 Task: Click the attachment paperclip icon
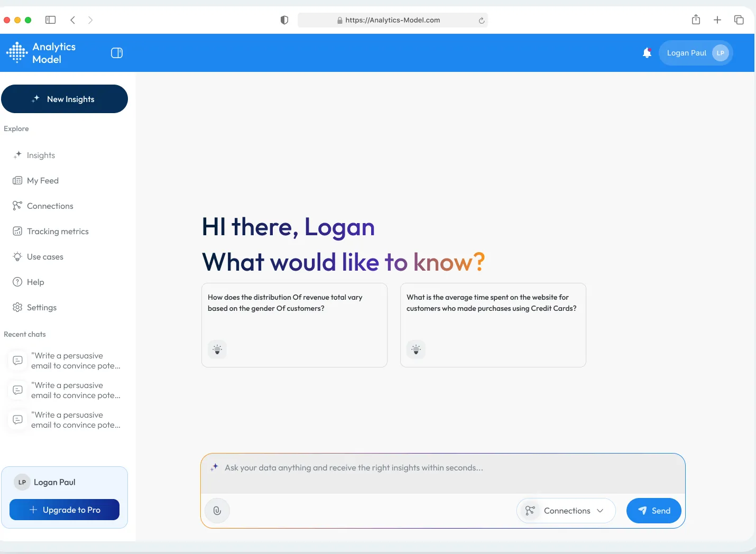click(217, 511)
